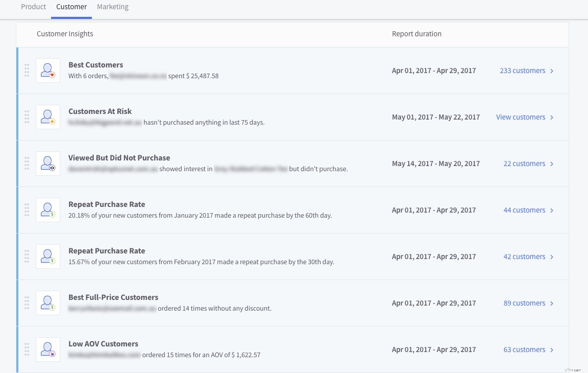Click the Customers At Risk warning avatar icon
588x373 pixels.
click(x=48, y=116)
